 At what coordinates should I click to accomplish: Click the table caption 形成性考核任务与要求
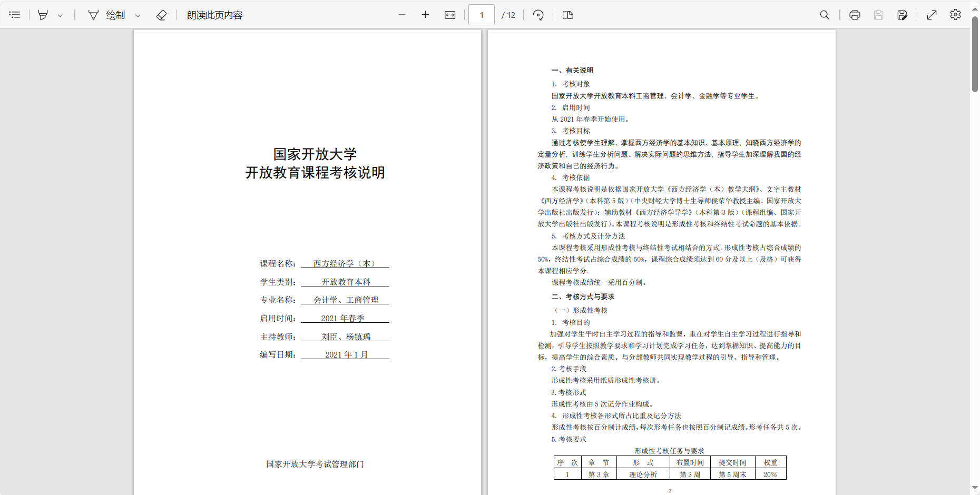(669, 451)
